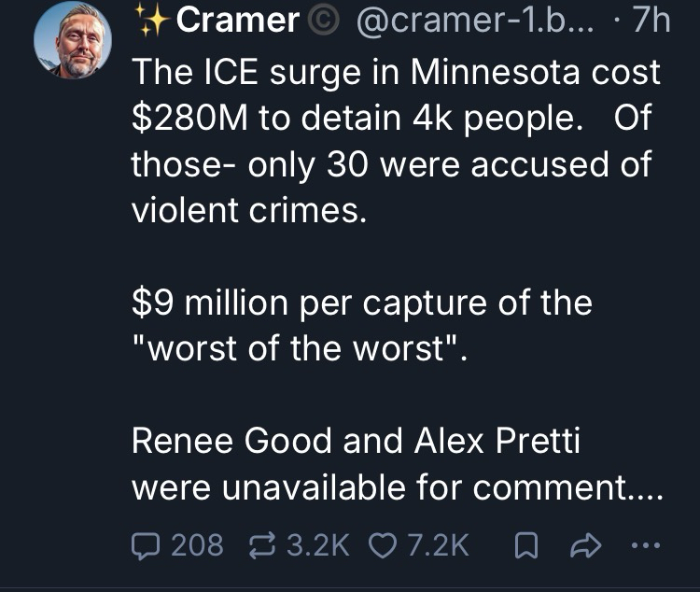The height and width of the screenshot is (592, 700).
Task: Repost the post using the repost arrows icon
Action: [265, 545]
